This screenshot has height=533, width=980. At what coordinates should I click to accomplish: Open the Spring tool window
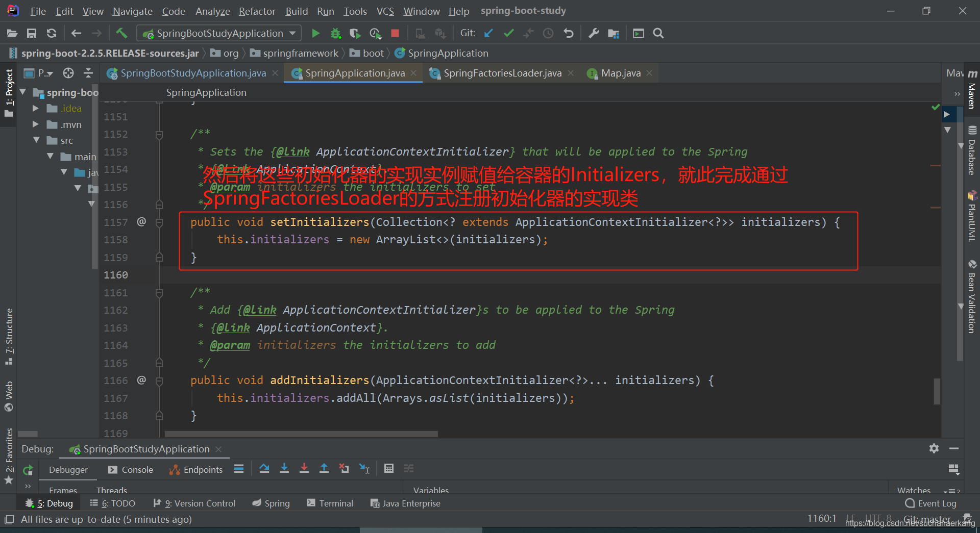point(271,503)
